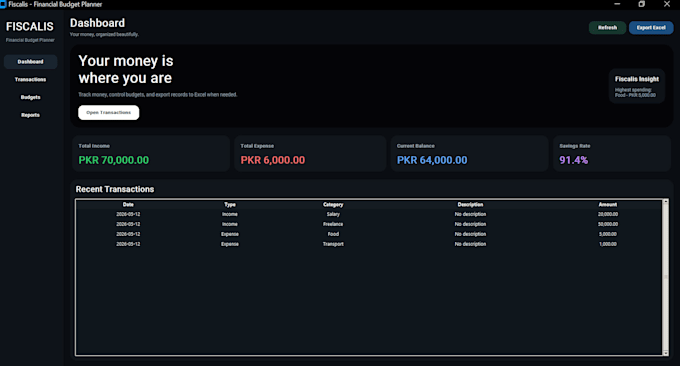Click the Dashboard page title

pos(97,23)
